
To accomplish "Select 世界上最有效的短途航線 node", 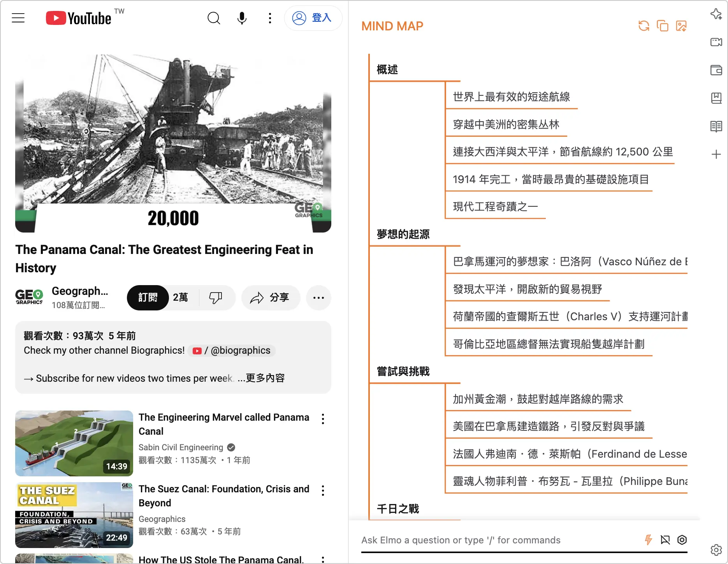I will [512, 97].
